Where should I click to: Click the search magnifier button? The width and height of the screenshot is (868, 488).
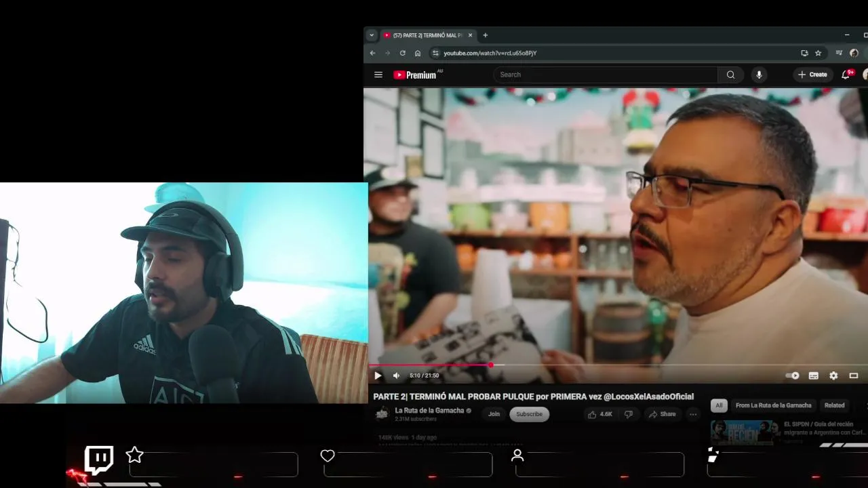pos(730,75)
